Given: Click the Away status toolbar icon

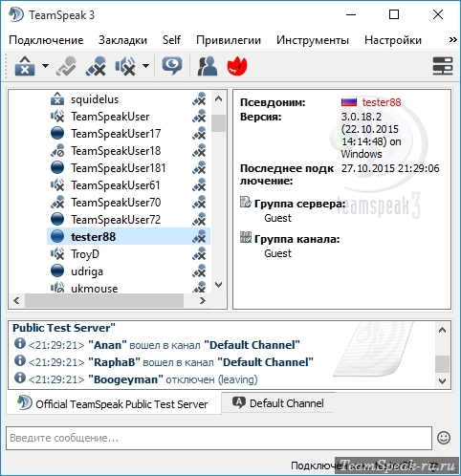Looking at the screenshot, I should tap(25, 66).
